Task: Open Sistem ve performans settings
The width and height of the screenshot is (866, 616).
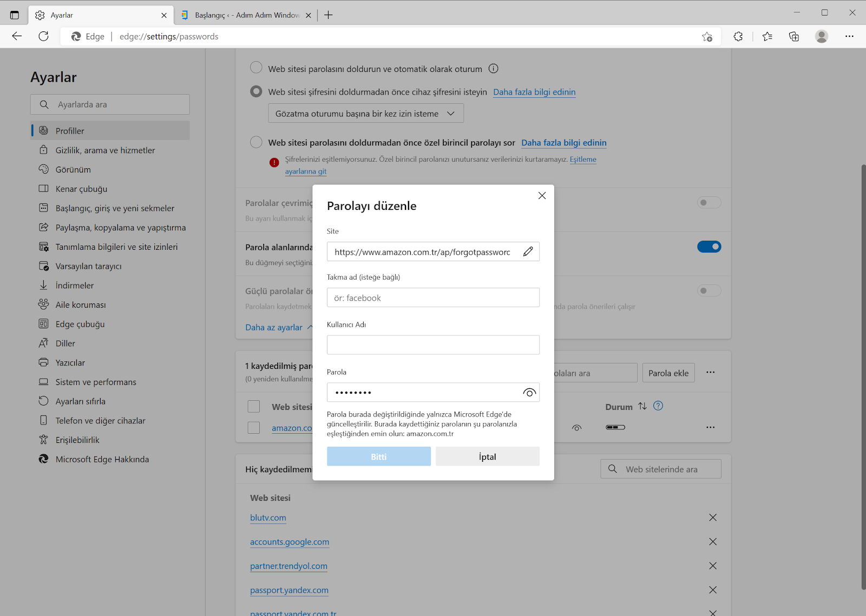Action: coord(110,382)
